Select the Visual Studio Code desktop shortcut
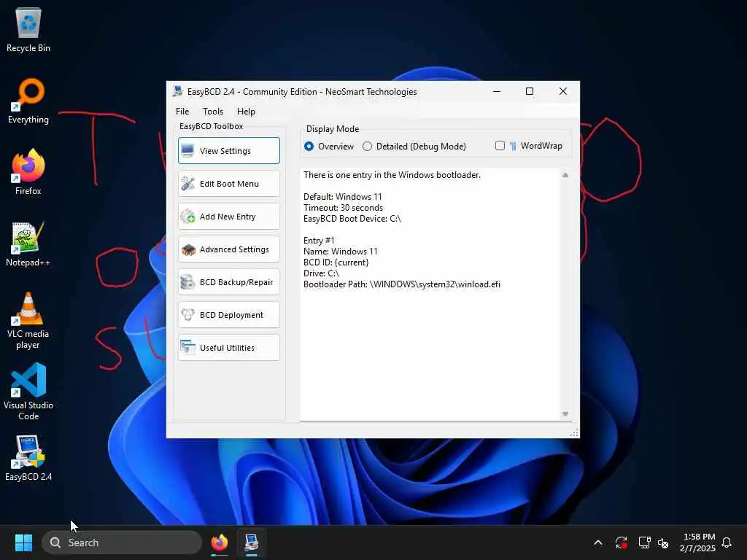The width and height of the screenshot is (747, 560). click(x=28, y=392)
